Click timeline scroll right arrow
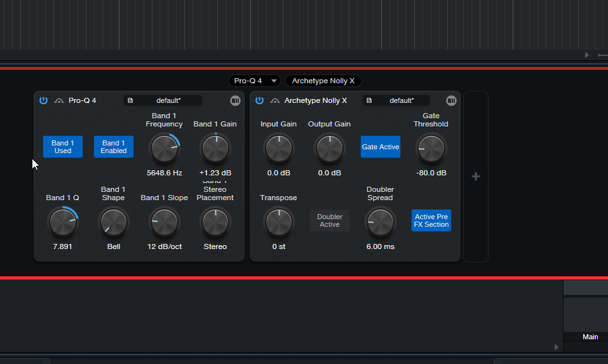608x364 pixels. tap(586, 55)
